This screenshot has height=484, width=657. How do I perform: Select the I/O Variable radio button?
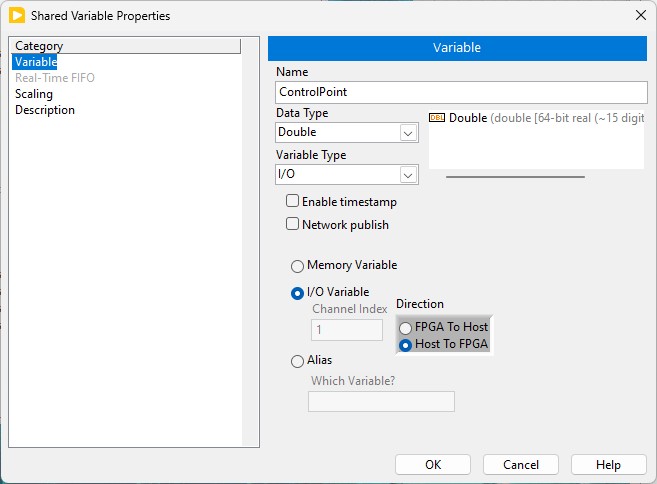(x=297, y=293)
